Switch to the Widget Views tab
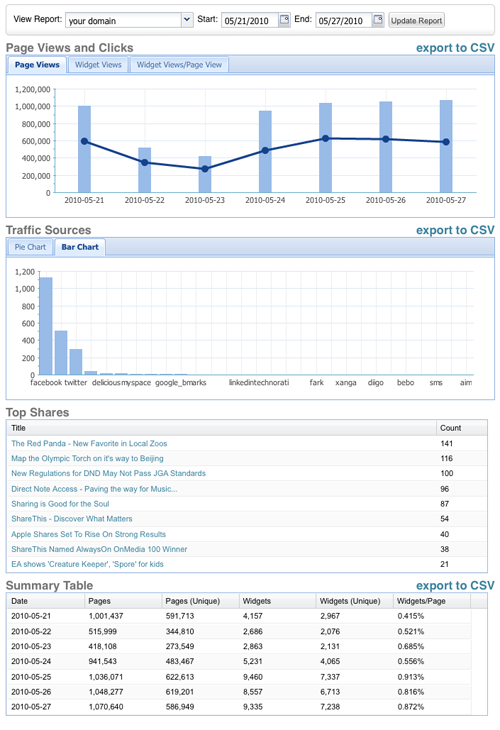The image size is (500, 730). point(98,65)
